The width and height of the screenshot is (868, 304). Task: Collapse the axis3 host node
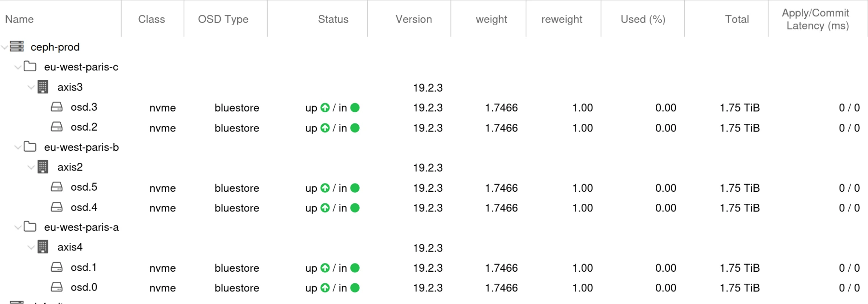(31, 87)
